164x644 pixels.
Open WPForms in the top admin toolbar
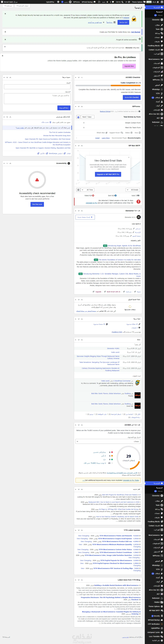coord(76,2)
